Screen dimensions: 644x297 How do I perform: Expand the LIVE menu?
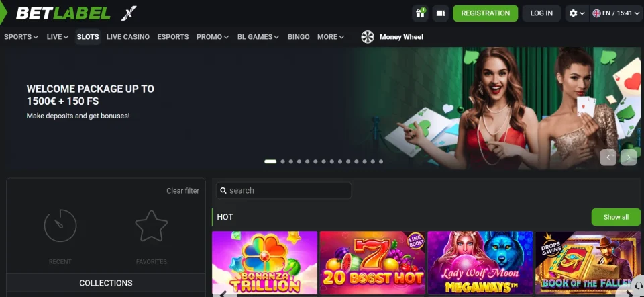(x=58, y=36)
